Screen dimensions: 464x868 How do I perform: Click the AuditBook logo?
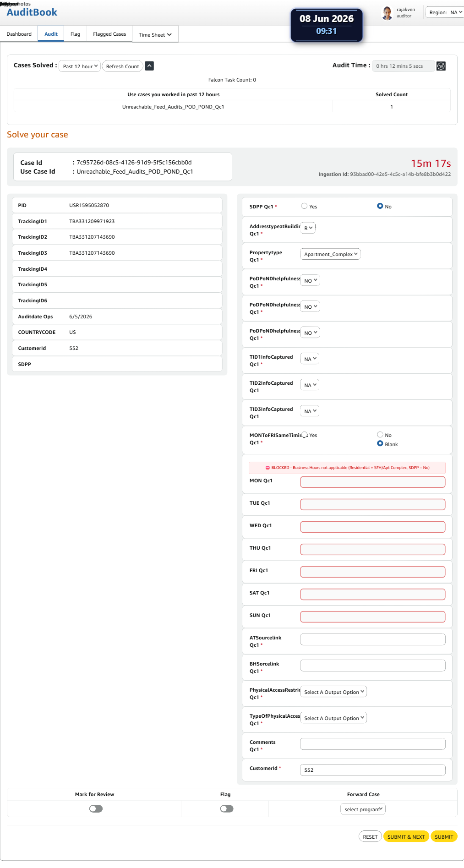(32, 12)
